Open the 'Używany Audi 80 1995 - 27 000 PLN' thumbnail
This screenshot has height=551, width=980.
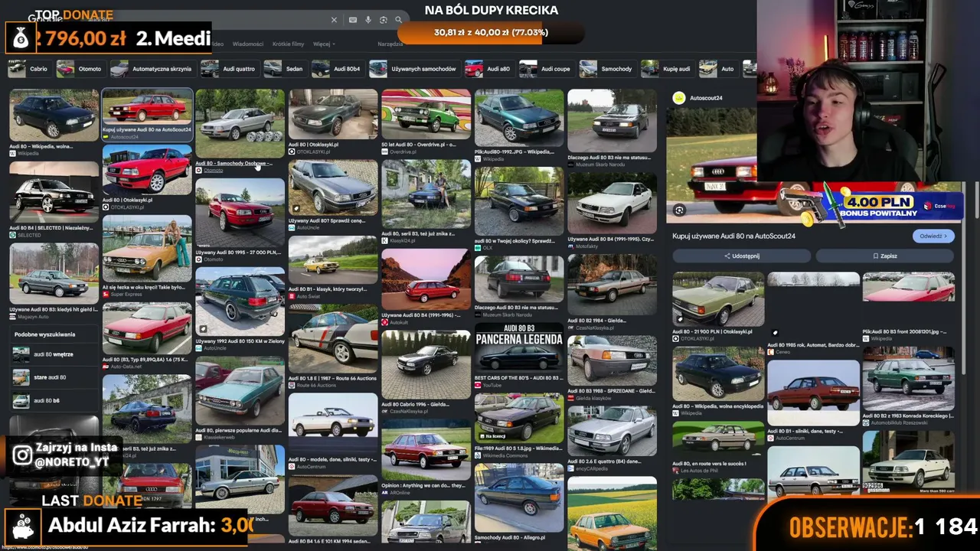click(240, 213)
